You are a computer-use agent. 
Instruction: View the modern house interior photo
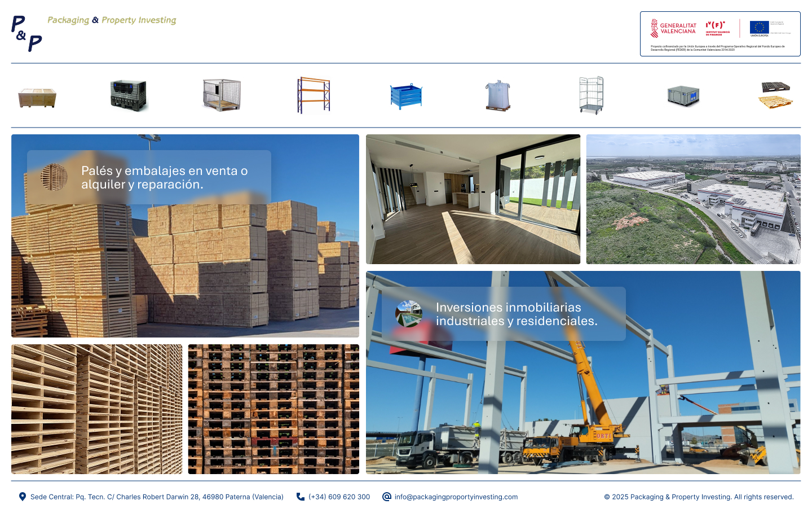click(x=473, y=199)
